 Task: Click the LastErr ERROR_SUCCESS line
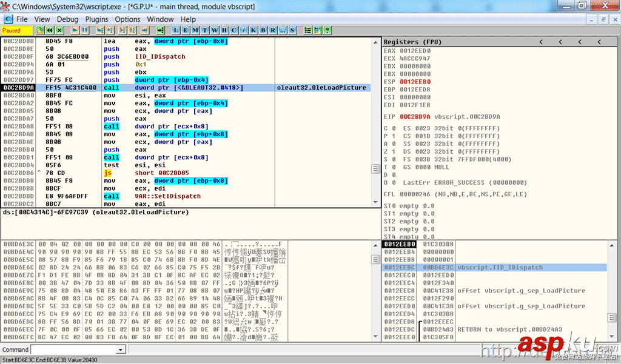click(465, 183)
